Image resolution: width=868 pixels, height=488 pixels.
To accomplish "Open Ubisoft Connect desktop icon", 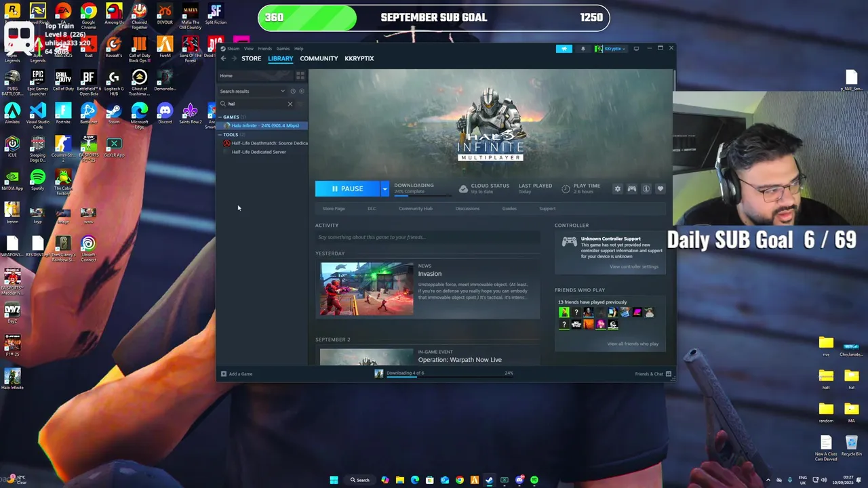I will [x=88, y=249].
